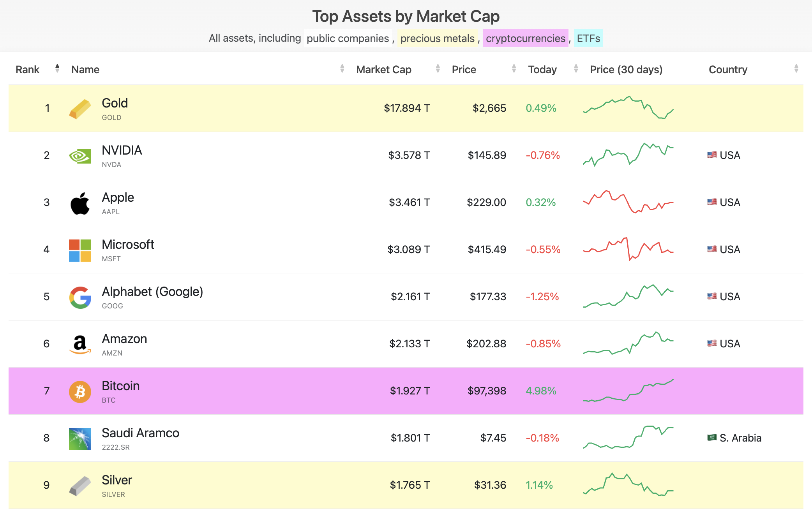Sort table by Rank column arrows

(x=57, y=69)
